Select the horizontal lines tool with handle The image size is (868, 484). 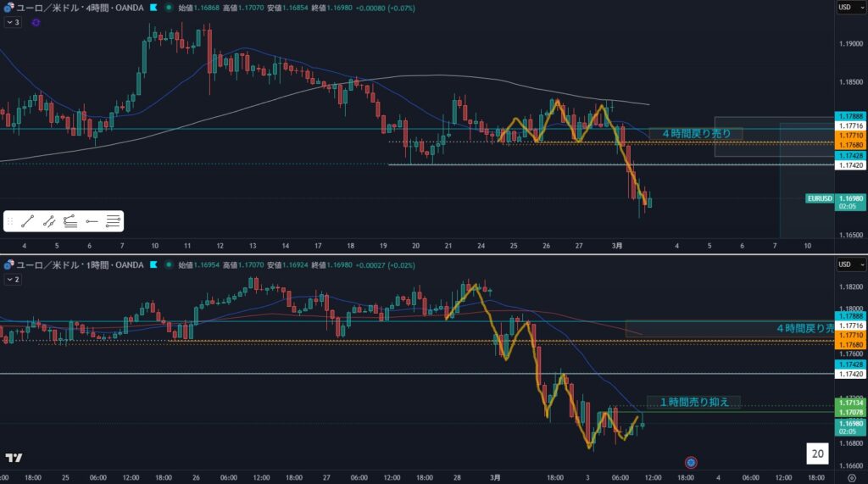tap(114, 221)
